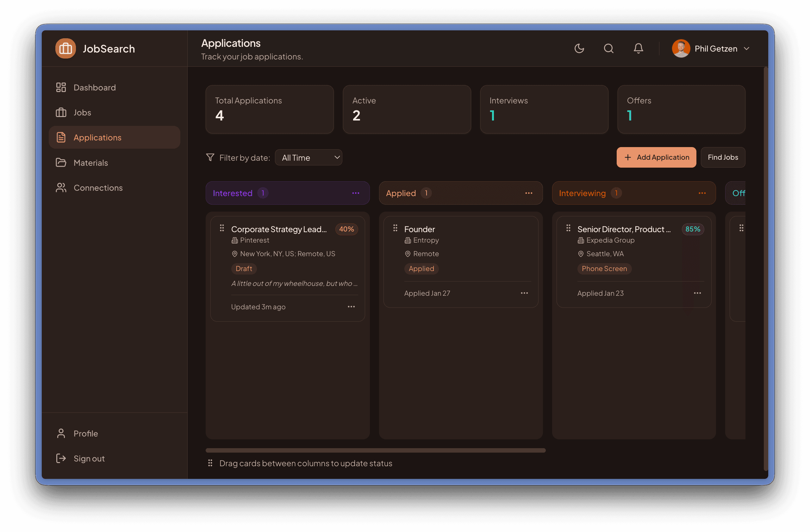The image size is (810, 532).
Task: Toggle dark mode with the moon icon
Action: (580, 48)
